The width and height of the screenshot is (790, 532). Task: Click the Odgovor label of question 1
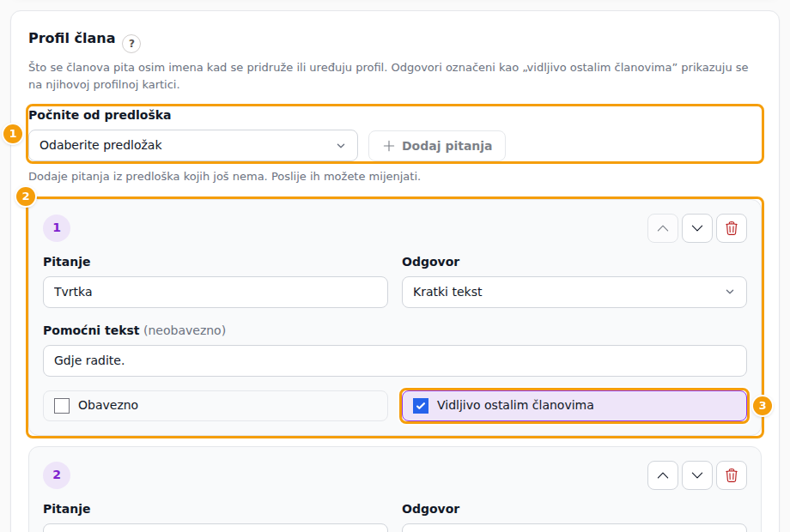point(431,262)
